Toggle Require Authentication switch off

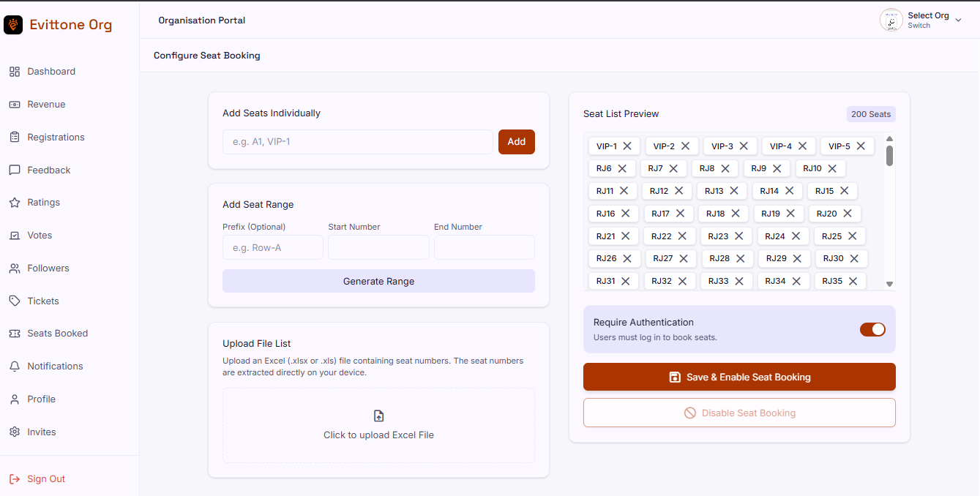point(872,329)
